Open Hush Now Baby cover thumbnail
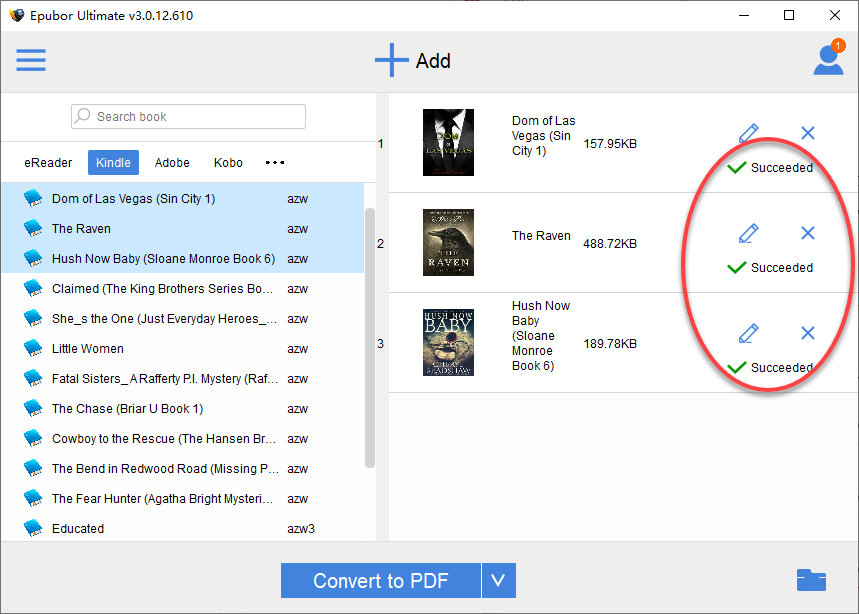 click(448, 342)
